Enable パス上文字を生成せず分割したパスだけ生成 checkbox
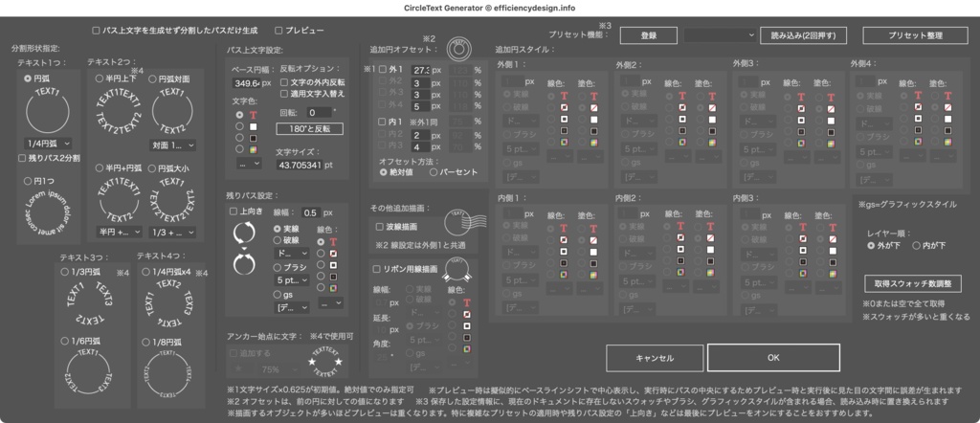The width and height of the screenshot is (980, 423). pyautogui.click(x=96, y=30)
